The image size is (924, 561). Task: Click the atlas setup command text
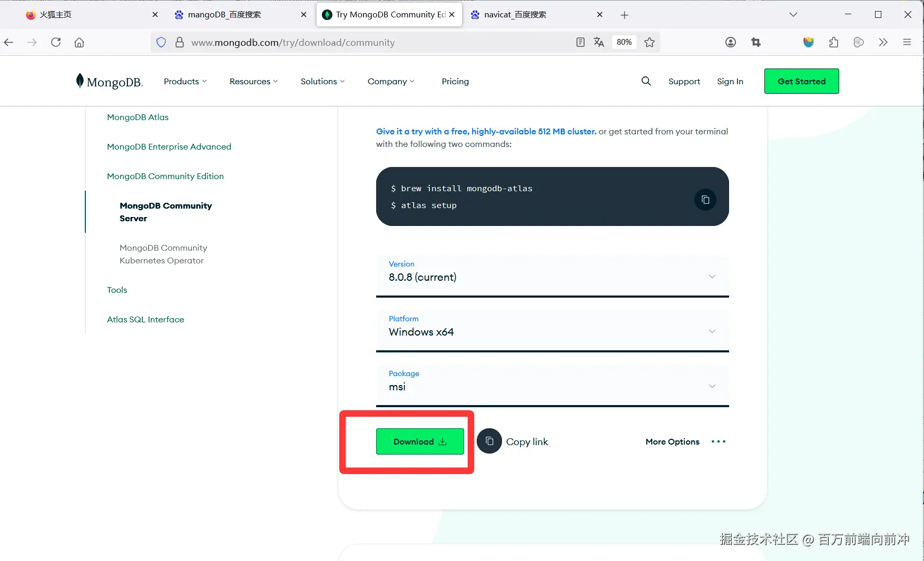click(429, 205)
